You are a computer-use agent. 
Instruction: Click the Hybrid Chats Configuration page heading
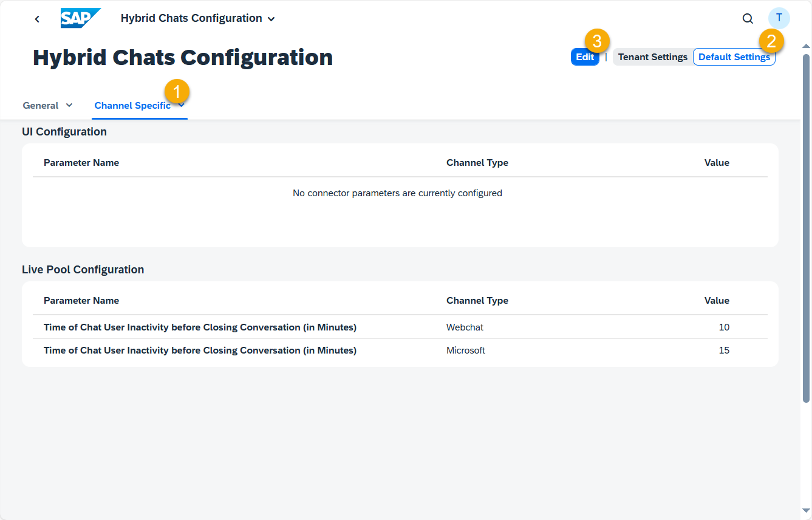point(183,57)
